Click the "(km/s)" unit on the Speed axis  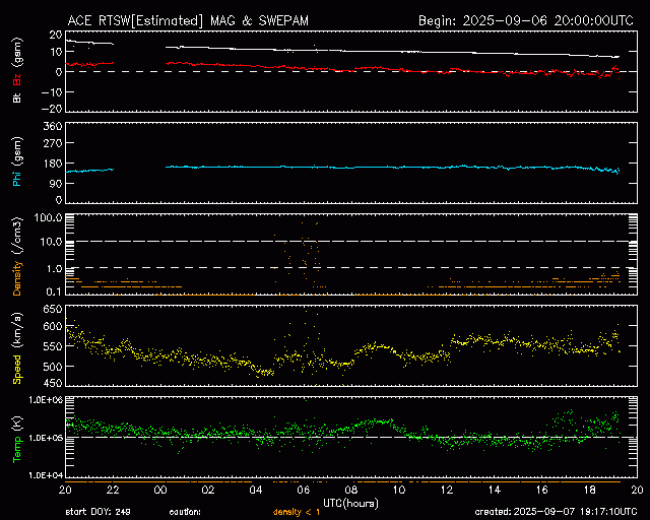point(17,330)
